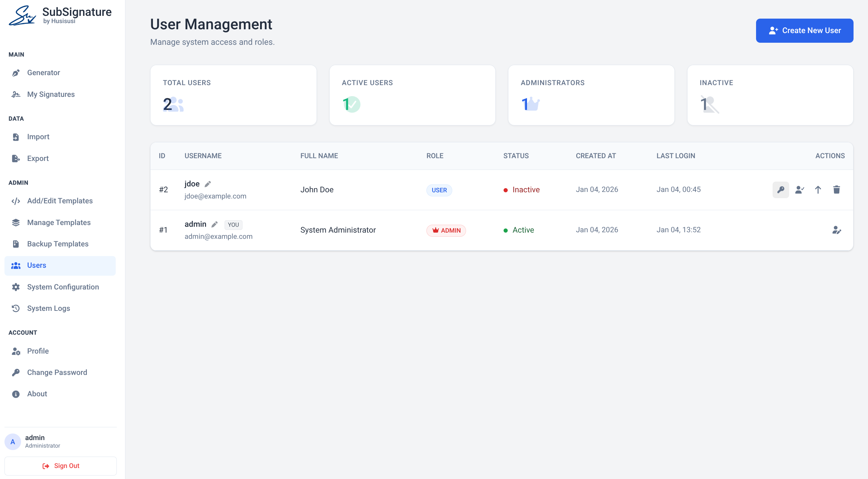
Task: Click the USER role badge for John Doe
Action: (x=439, y=190)
